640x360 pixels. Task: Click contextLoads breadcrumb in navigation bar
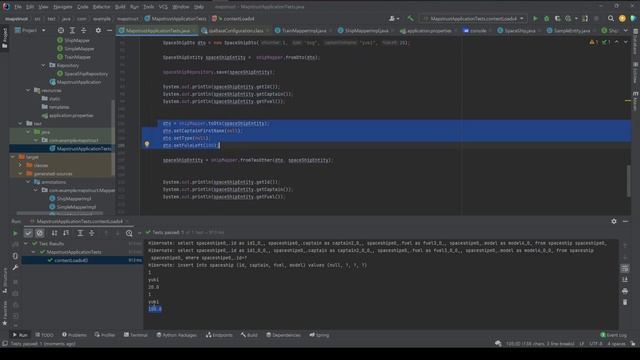click(x=233, y=19)
